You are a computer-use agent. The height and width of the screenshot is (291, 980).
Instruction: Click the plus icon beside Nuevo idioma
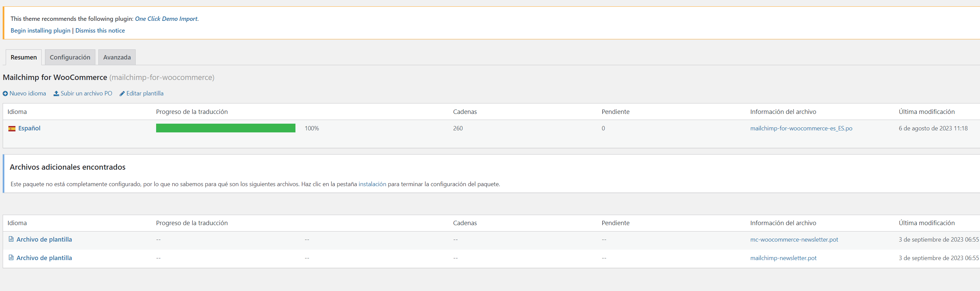[5, 94]
